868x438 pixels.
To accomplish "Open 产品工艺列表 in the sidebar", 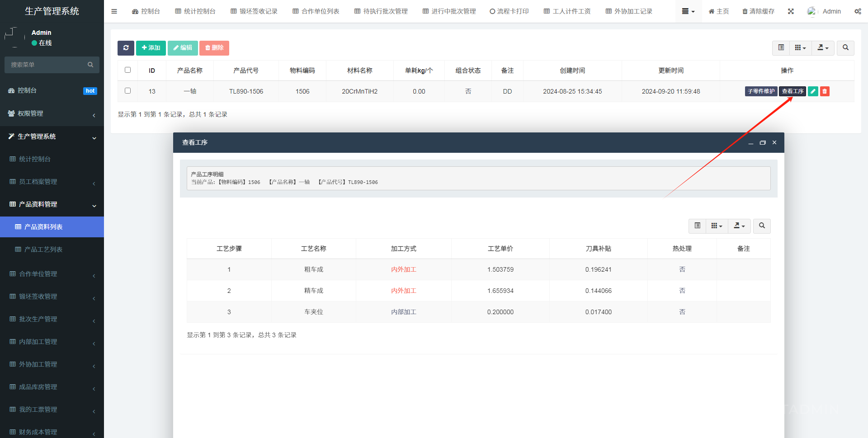I will click(x=43, y=250).
